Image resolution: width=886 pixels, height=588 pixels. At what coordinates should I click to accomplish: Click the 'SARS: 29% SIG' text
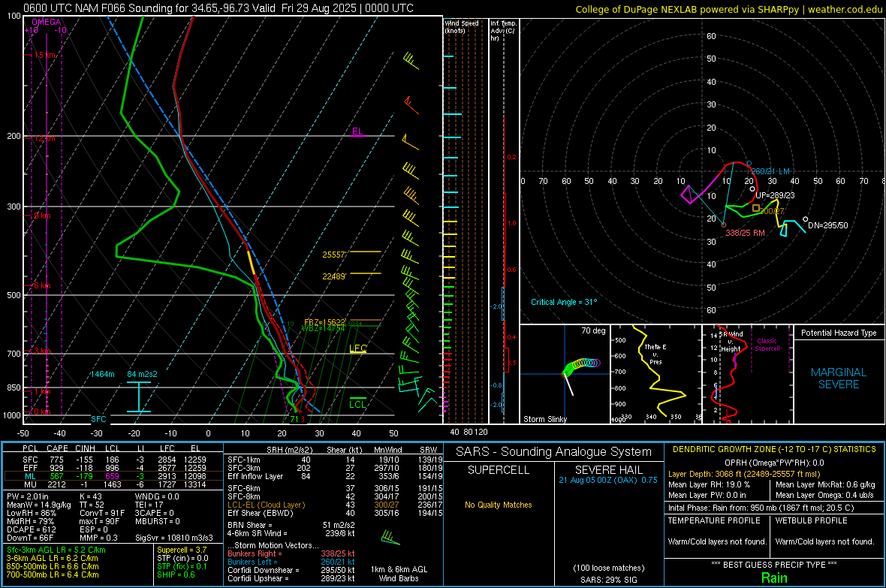[608, 580]
